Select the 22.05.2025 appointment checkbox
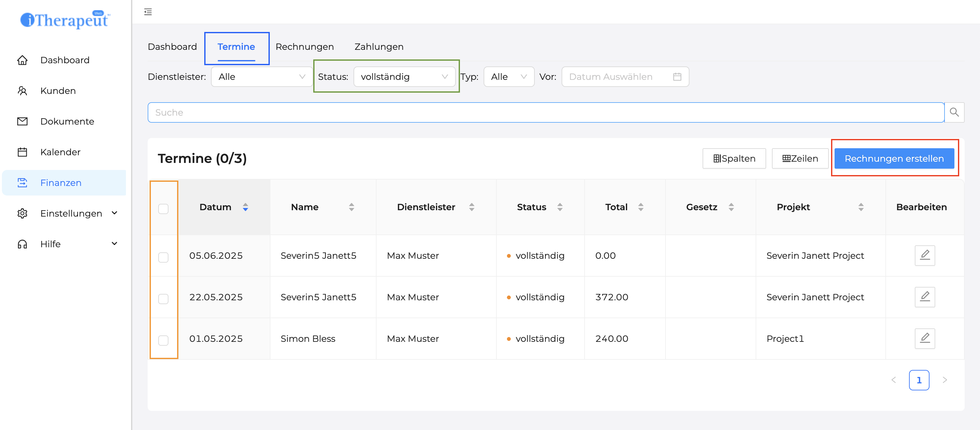Viewport: 980px width, 430px height. pos(163,299)
